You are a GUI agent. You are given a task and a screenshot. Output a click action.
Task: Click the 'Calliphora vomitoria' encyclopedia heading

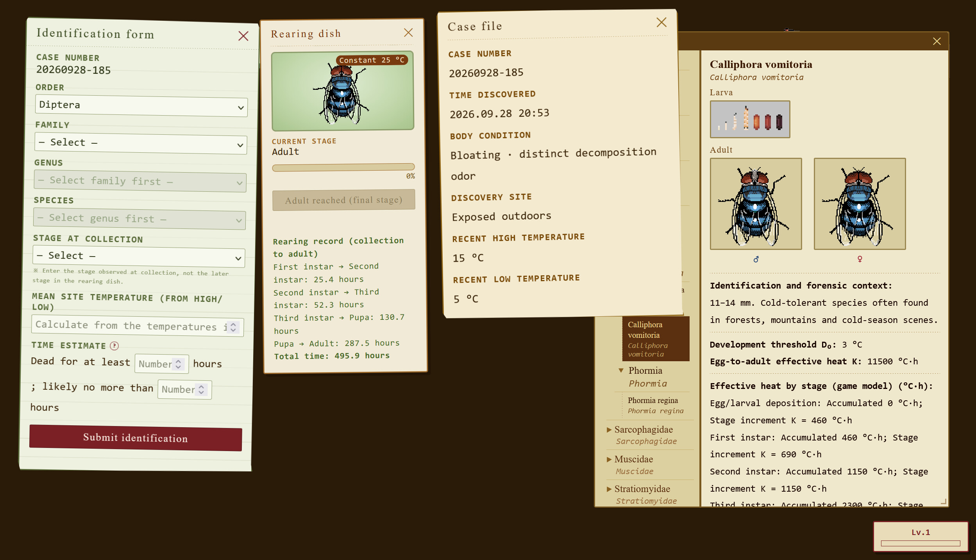[x=761, y=64]
